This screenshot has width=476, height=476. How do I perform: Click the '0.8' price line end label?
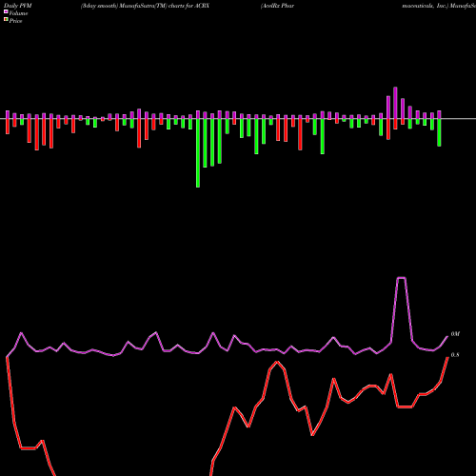coord(455,355)
